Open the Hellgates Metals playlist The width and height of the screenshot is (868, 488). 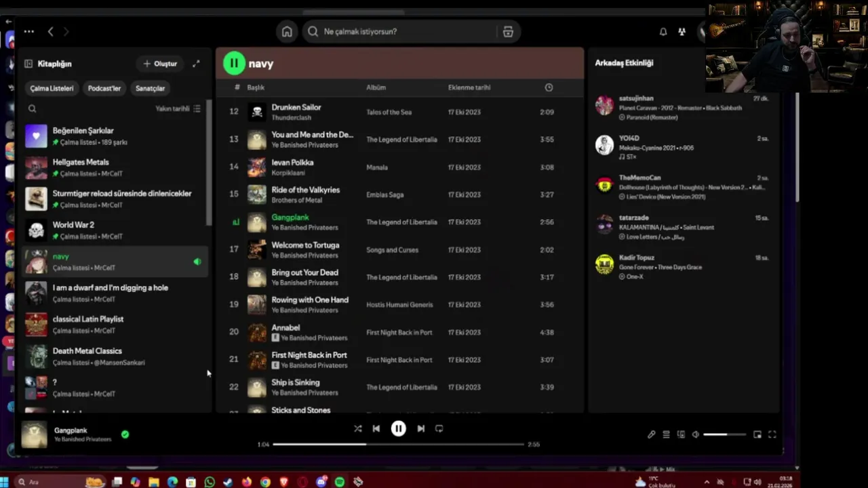point(115,167)
